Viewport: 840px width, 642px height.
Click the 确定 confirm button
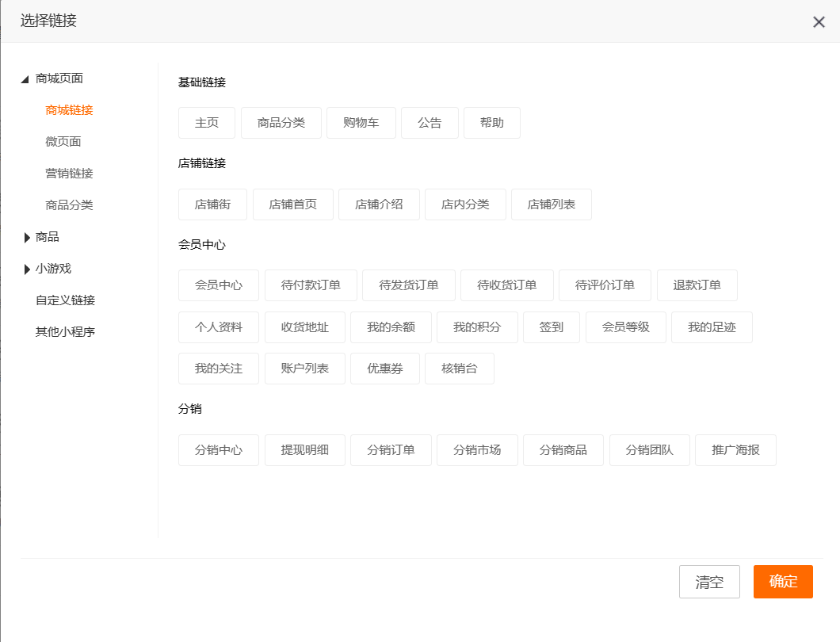(x=783, y=582)
